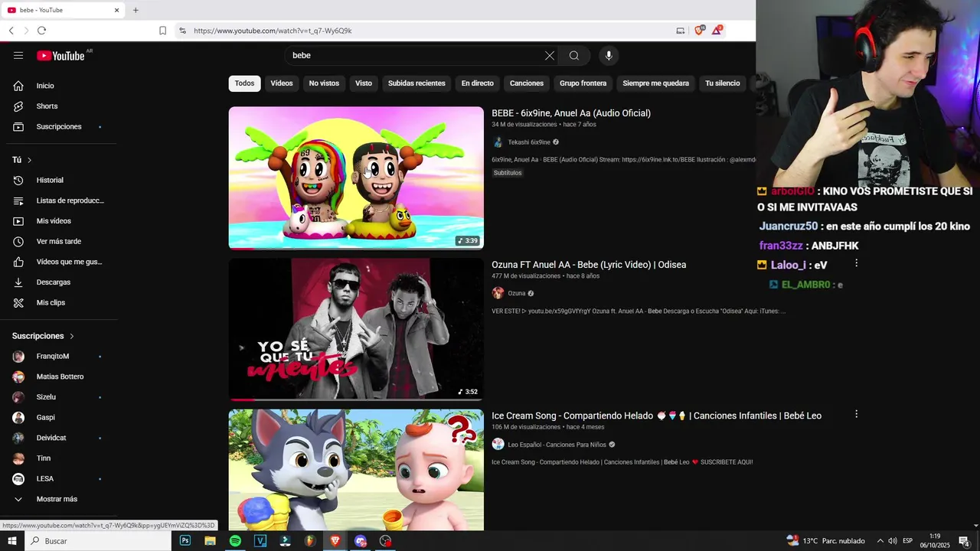This screenshot has width=980, height=551.
Task: Select Visto filter chip
Action: coord(364,83)
